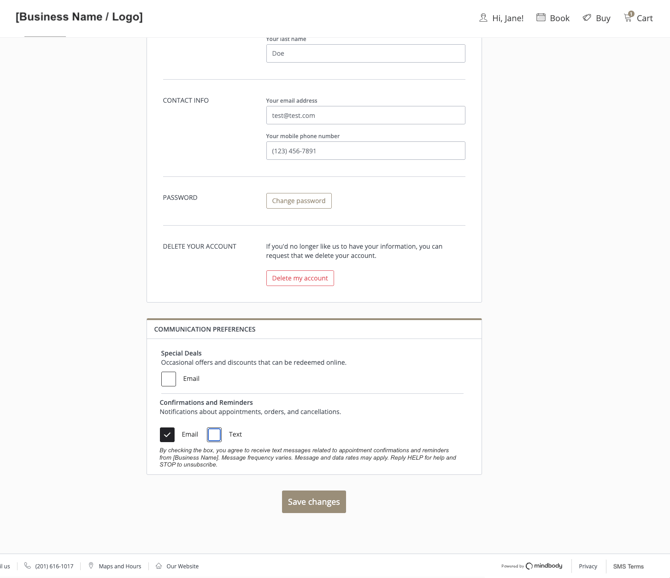Click the Change password button

coord(299,201)
